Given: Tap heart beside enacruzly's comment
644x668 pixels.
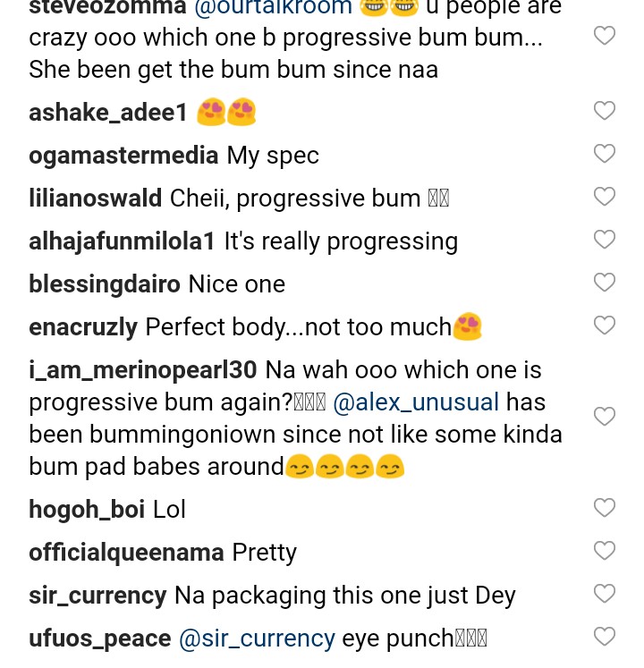Looking at the screenshot, I should click(605, 326).
